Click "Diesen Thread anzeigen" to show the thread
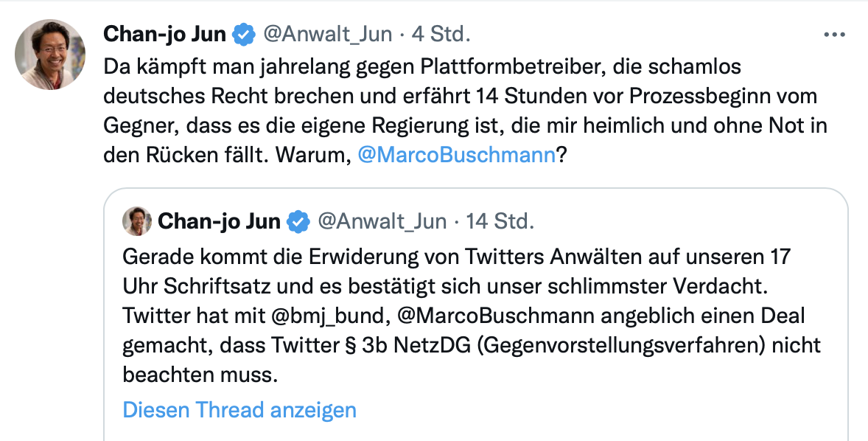The image size is (868, 441). point(239,410)
